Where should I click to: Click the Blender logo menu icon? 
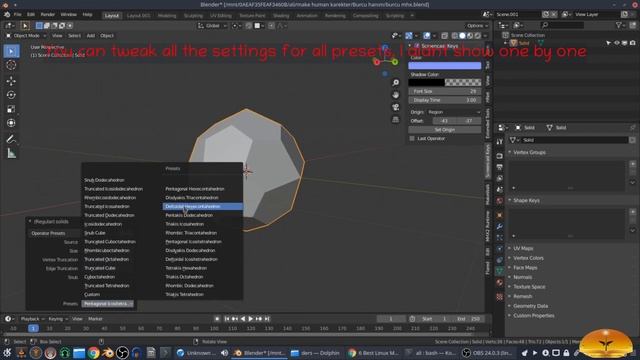pyautogui.click(x=7, y=15)
